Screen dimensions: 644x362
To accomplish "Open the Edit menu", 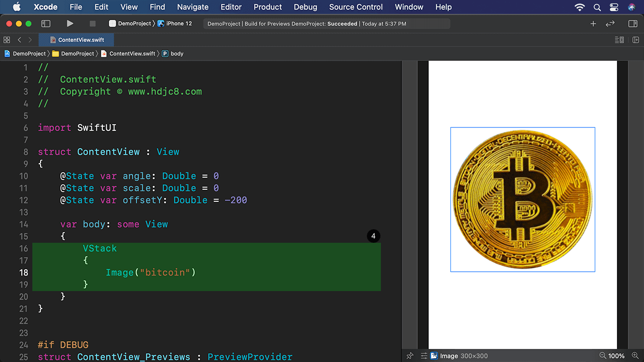I will click(x=101, y=7).
